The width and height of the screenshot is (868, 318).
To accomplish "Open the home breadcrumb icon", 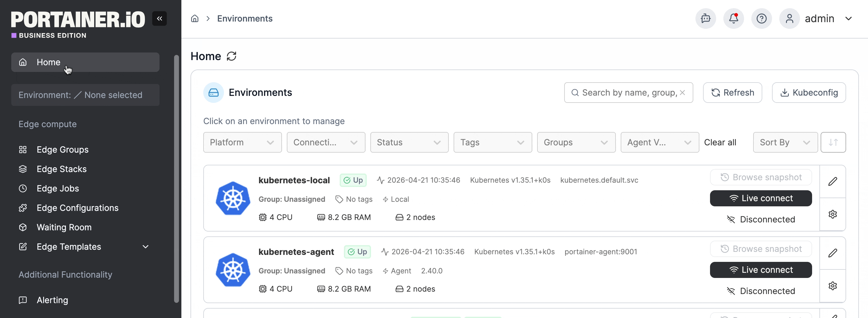I will tap(195, 19).
